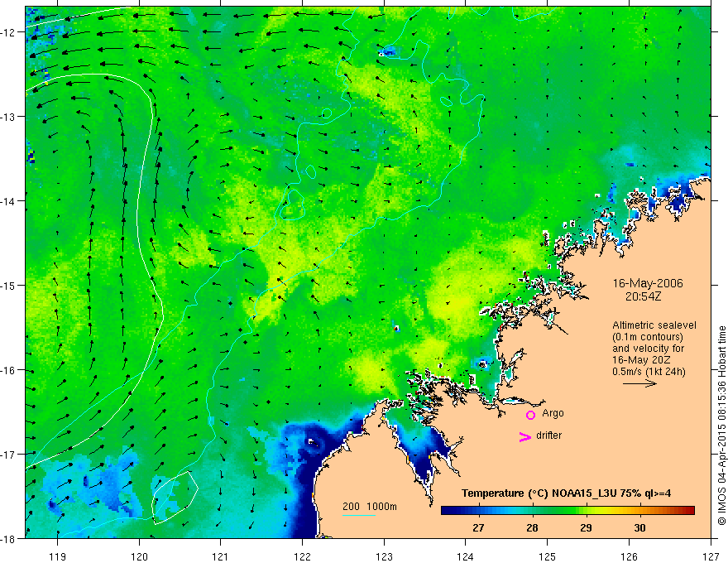This screenshot has width=728, height=563.
Task: Click latitude axis label -17
Action: 8,455
